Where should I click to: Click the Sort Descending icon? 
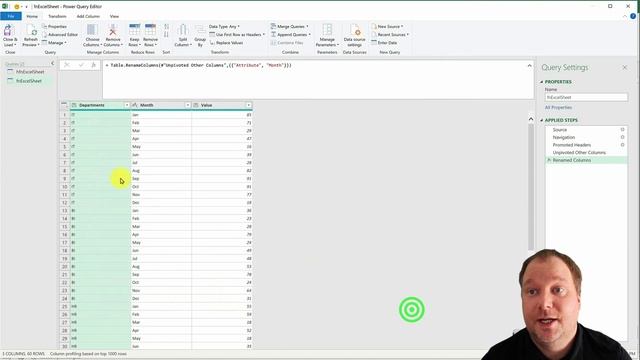pyautogui.click(x=167, y=35)
